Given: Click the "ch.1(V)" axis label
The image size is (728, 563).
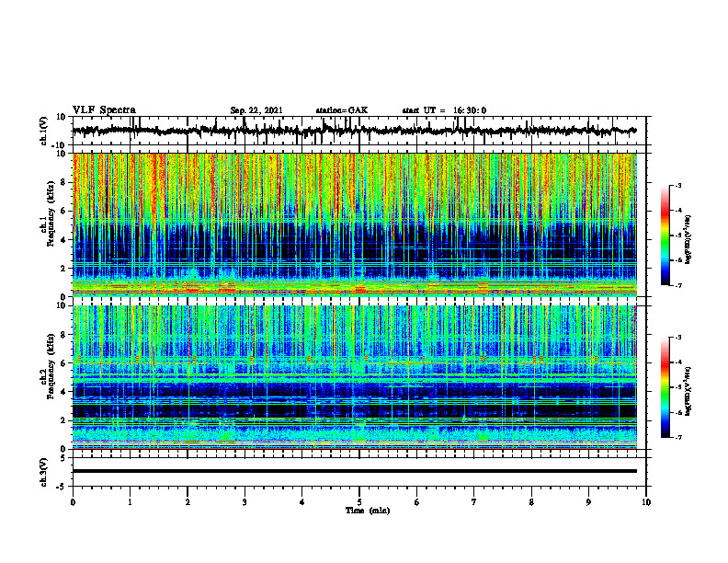Looking at the screenshot, I should pyautogui.click(x=44, y=131).
